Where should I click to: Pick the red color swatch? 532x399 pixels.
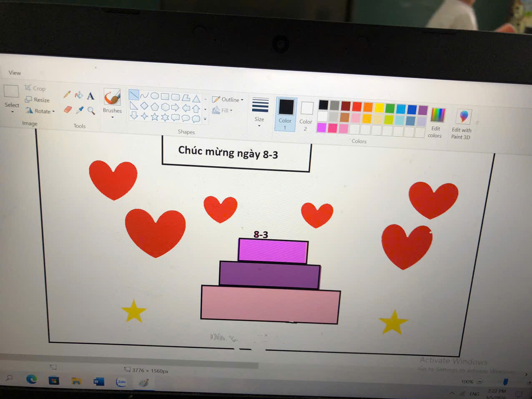(357, 106)
